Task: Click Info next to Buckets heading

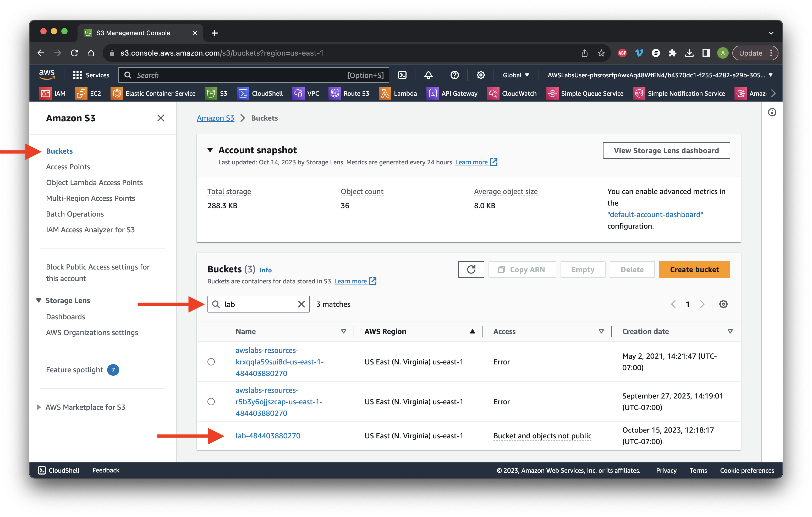Action: pos(265,270)
